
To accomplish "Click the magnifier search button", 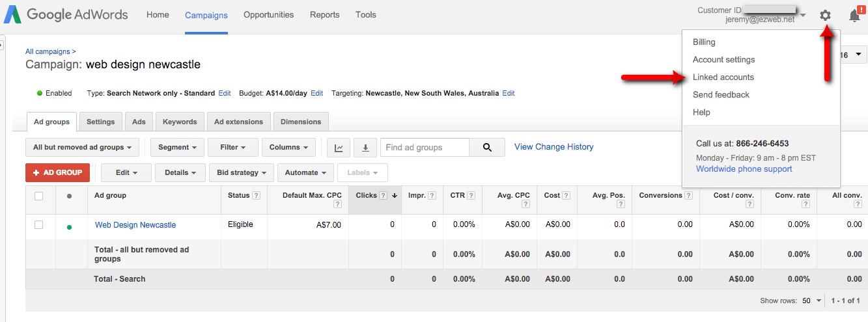I will click(x=487, y=148).
